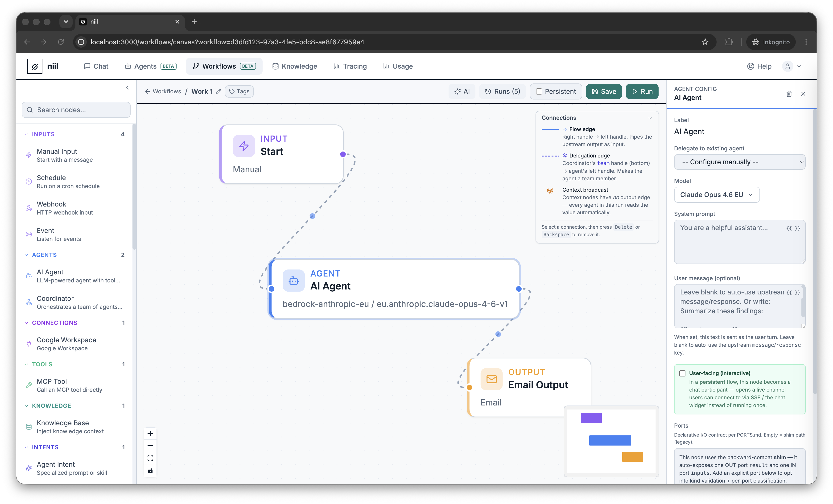Viewport: 833px width, 504px height.
Task: Click the AI Agent node right handle
Action: coord(519,289)
